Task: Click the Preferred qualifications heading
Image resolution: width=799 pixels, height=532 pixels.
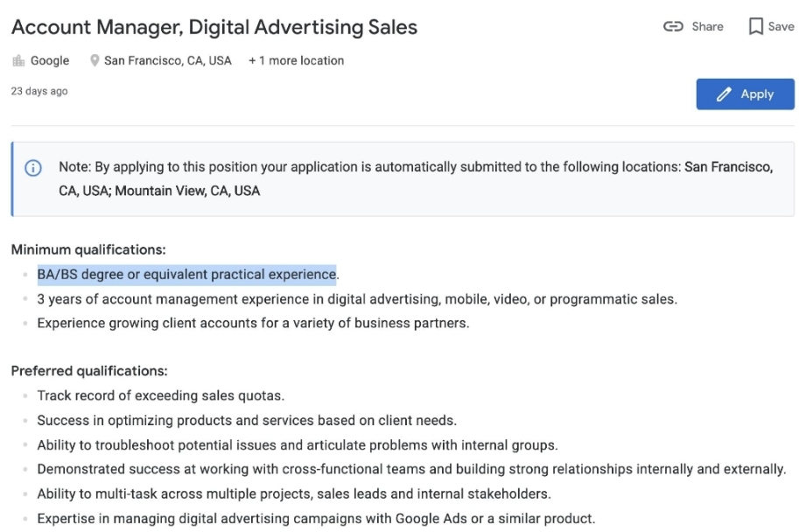Action: click(89, 371)
